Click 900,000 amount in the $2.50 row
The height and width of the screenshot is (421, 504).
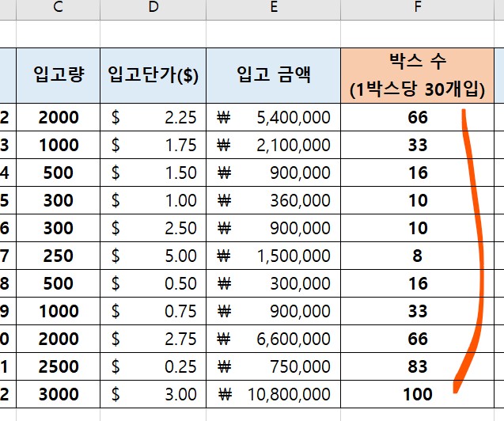pos(273,228)
